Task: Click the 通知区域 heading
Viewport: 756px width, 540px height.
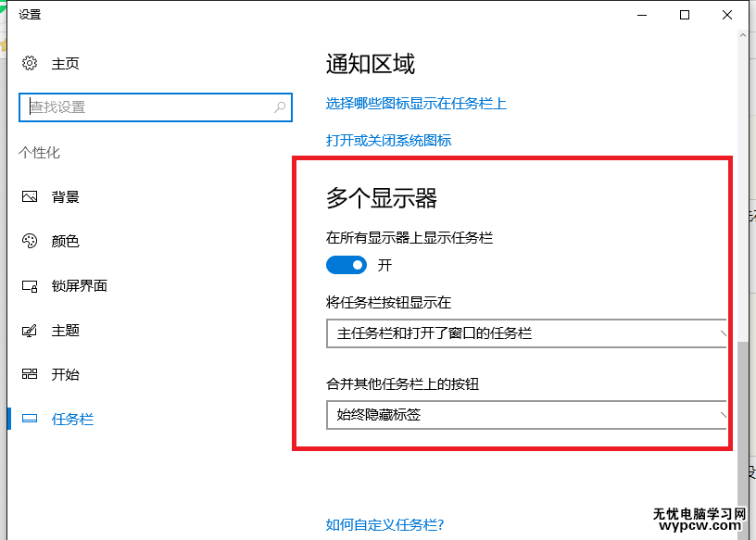Action: tap(371, 64)
